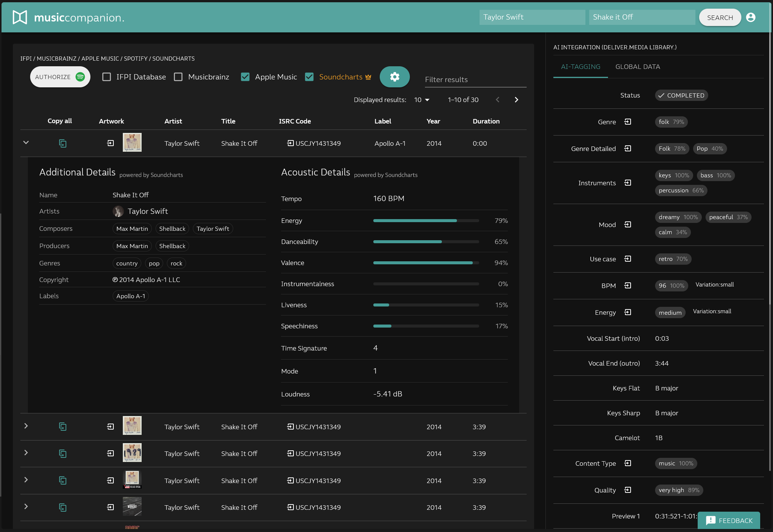
Task: Expand the fourth result row
Action: (x=26, y=480)
